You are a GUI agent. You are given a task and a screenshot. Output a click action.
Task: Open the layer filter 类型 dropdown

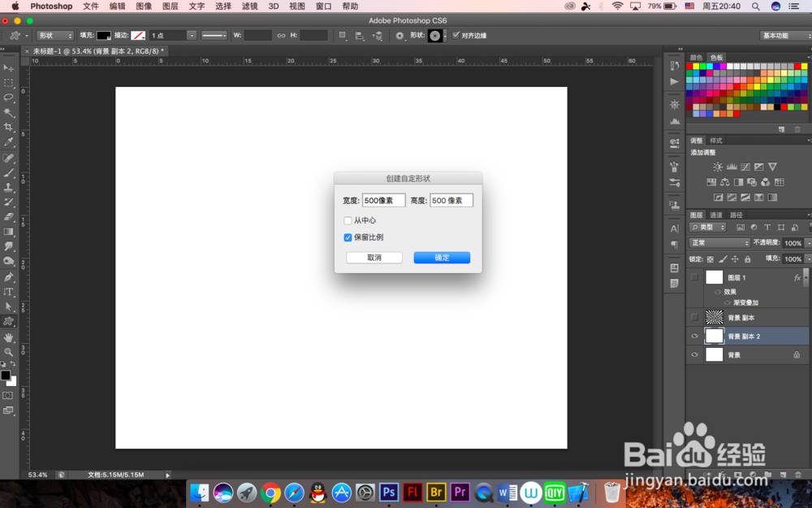708,227
